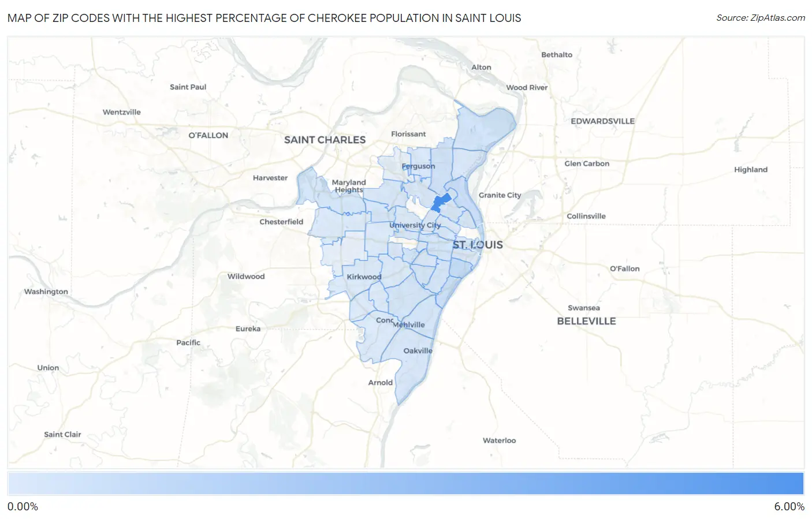The width and height of the screenshot is (812, 519).
Task: Click the map title heading text
Action: tap(264, 18)
